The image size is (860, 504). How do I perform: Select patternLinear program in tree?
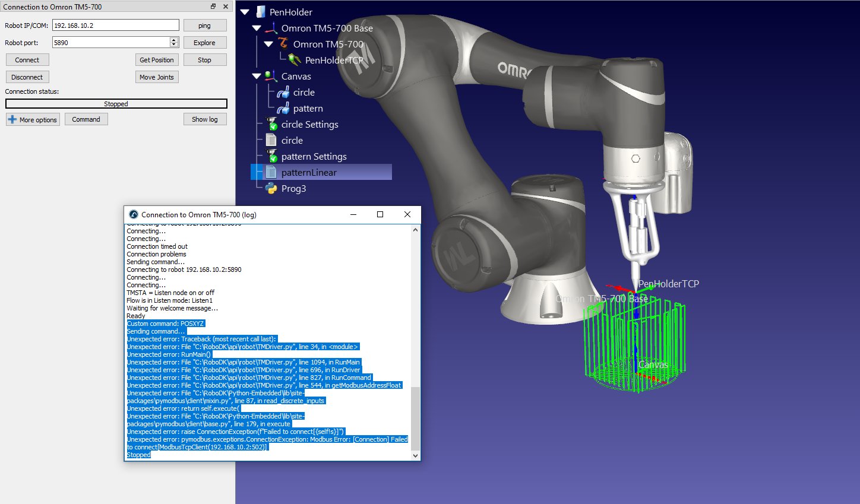(x=309, y=172)
